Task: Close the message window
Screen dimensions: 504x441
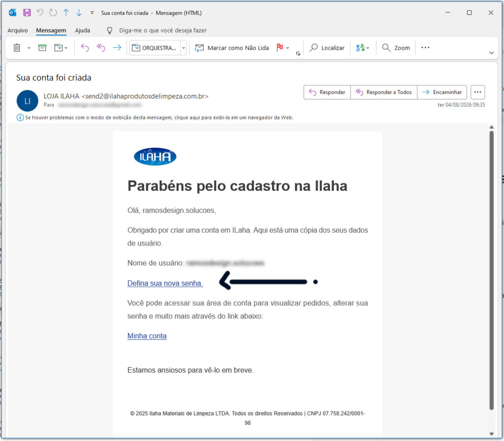Action: (491, 12)
